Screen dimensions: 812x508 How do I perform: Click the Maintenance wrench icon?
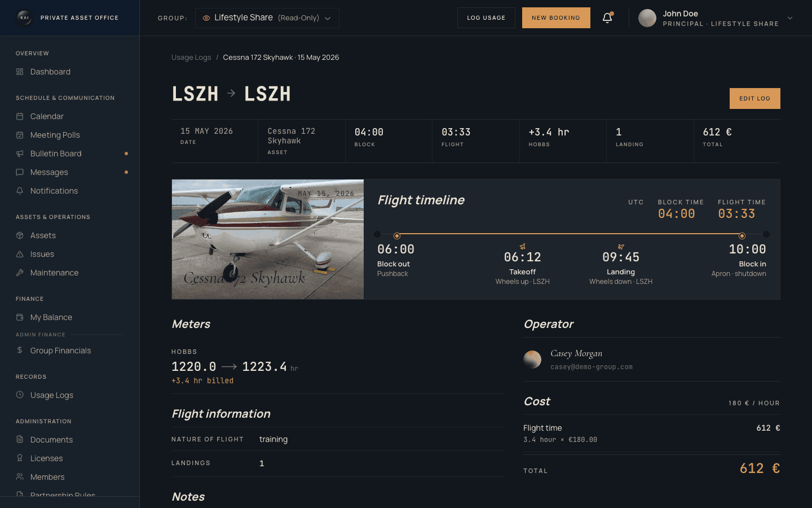point(20,273)
